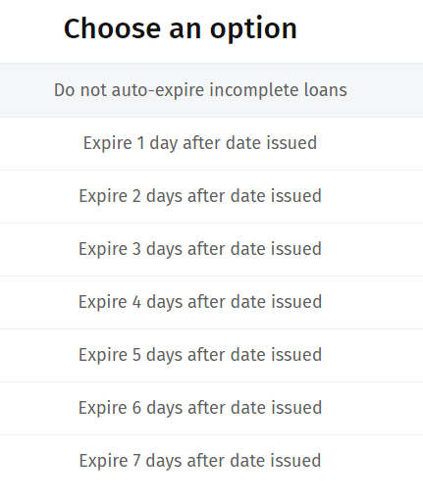Set loan expiry to four days
The image size is (423, 504).
pos(211,302)
